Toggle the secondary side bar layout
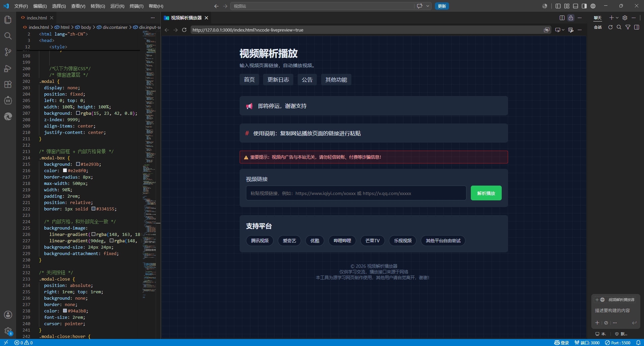This screenshot has height=346, width=644. coord(584,6)
